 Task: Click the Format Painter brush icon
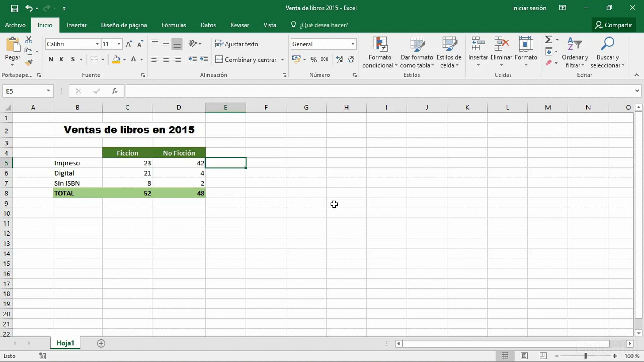point(29,63)
